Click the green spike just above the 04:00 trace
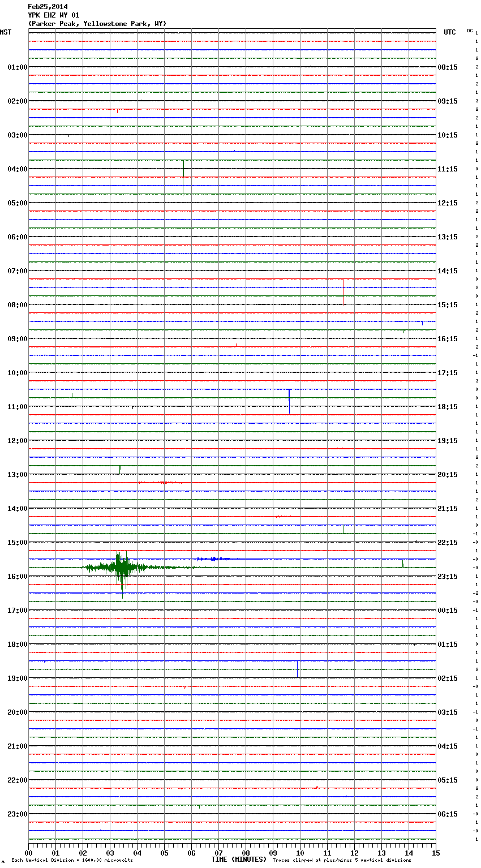 point(183,177)
